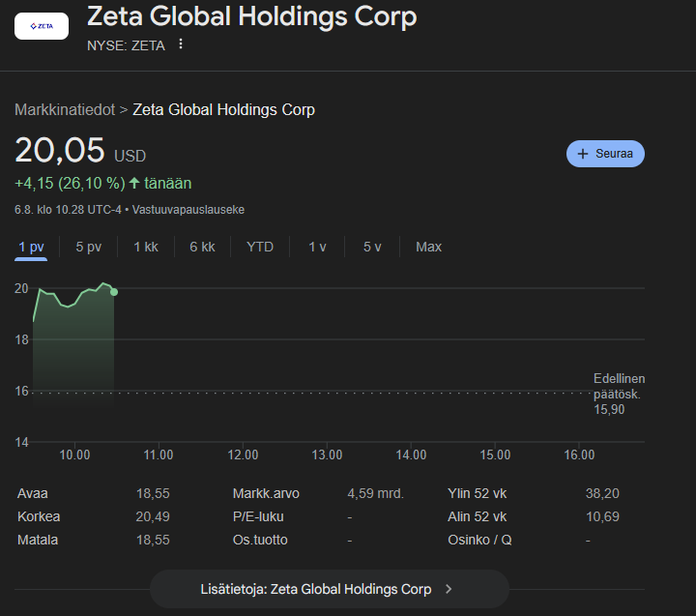
Task: Select the YTD chart tab
Action: click(260, 247)
